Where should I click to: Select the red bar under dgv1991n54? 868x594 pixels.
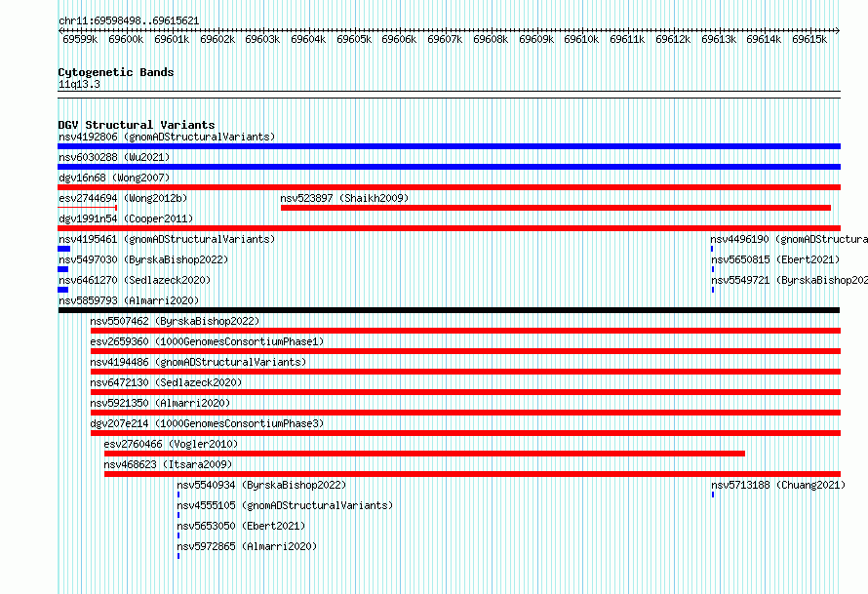pos(449,228)
